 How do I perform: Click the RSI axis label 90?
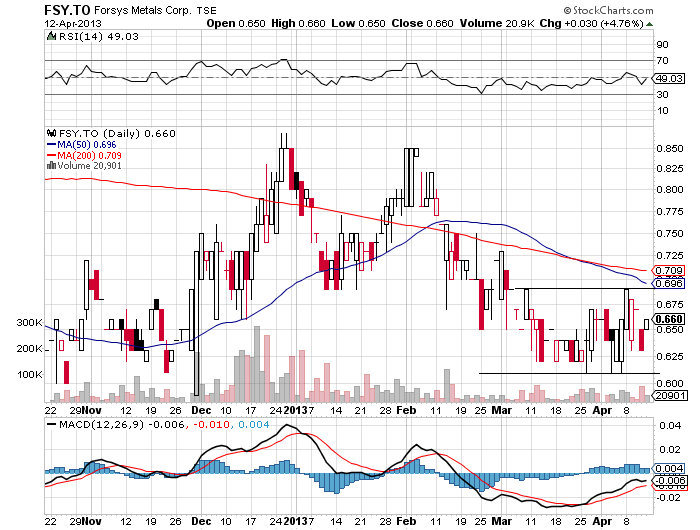662,45
